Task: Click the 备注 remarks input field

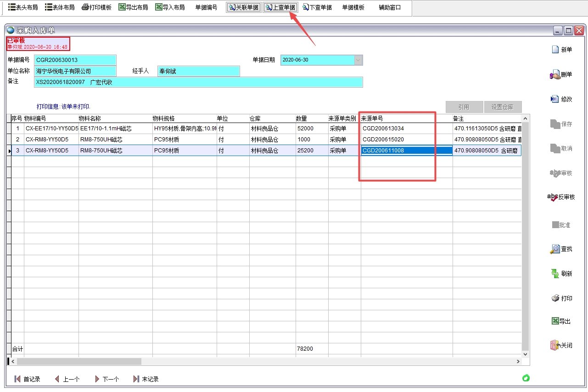Action: 198,82
